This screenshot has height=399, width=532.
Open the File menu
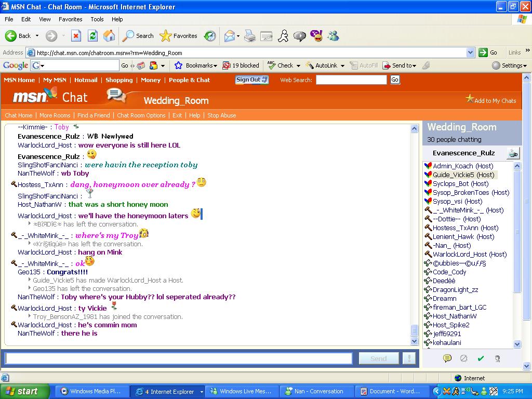pos(9,19)
